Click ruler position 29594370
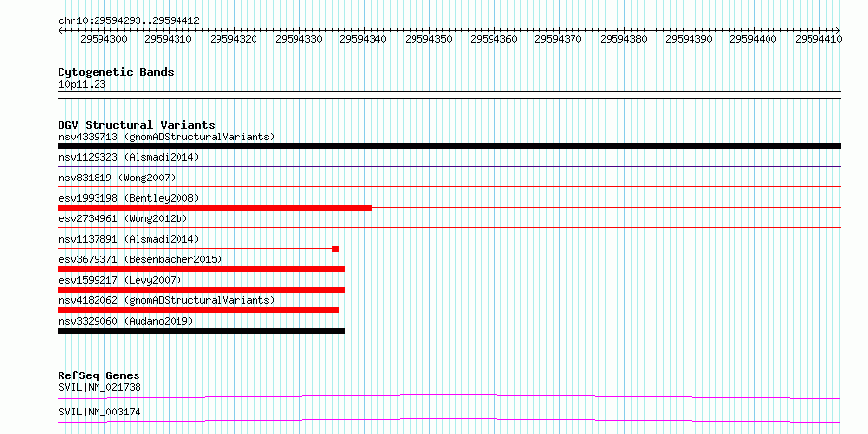The image size is (868, 434). click(559, 39)
